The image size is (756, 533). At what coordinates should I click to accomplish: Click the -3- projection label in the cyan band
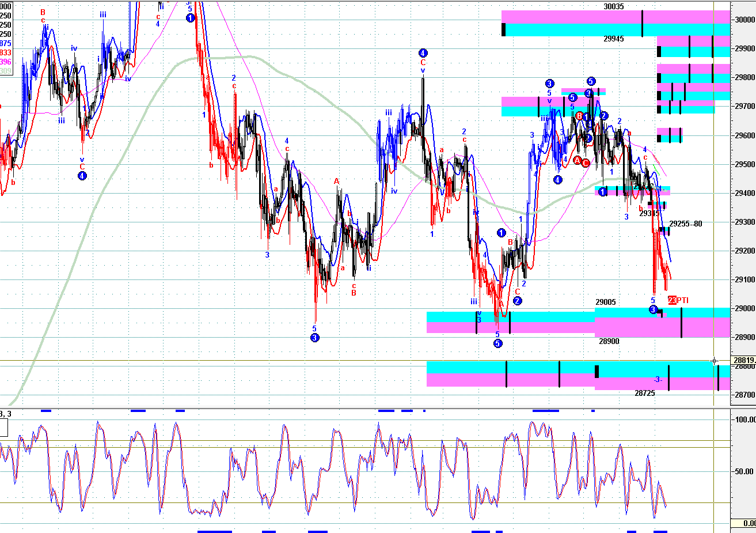coord(658,380)
